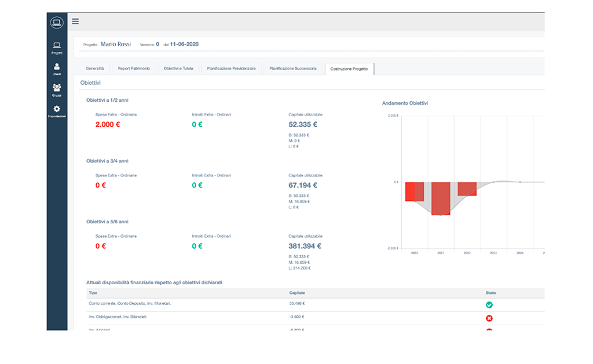Click the 2021 red bar in chart

coord(441,198)
